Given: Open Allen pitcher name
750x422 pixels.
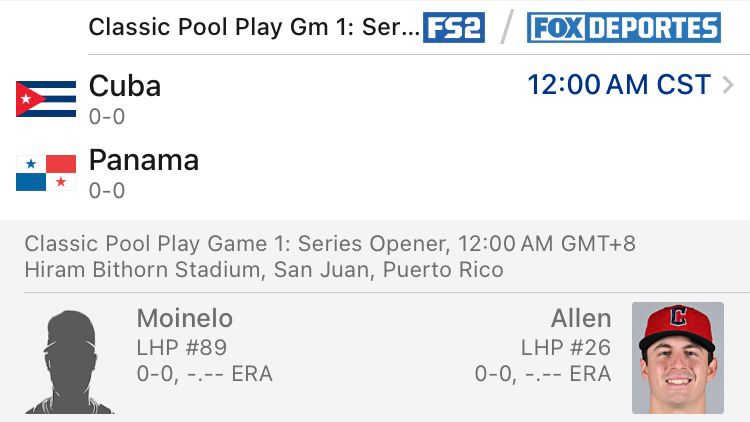Looking at the screenshot, I should [x=580, y=319].
